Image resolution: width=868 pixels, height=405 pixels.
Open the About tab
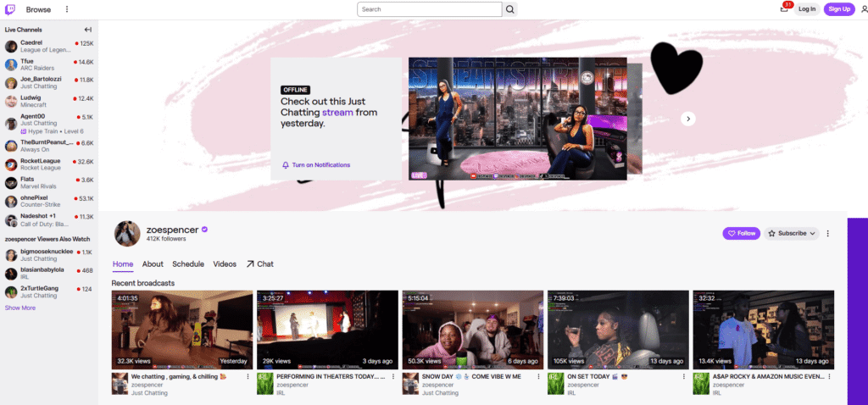153,264
